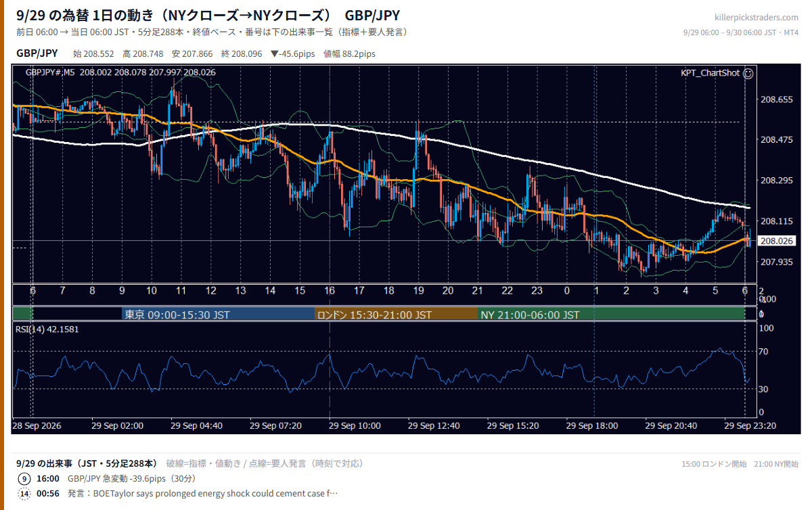Click the 9/29 06:00 – 9/30 06:00 JST range text
The height and width of the screenshot is (510, 812).
tap(741, 32)
